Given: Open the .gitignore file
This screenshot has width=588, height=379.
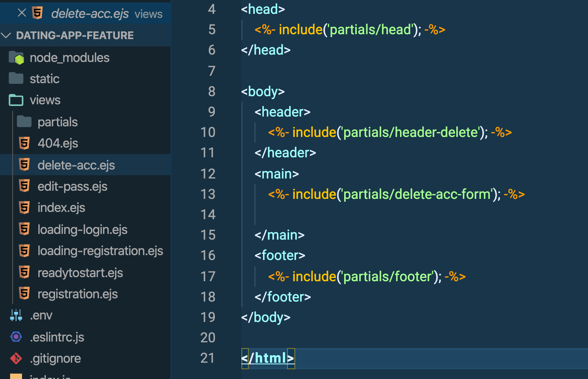Looking at the screenshot, I should (55, 358).
